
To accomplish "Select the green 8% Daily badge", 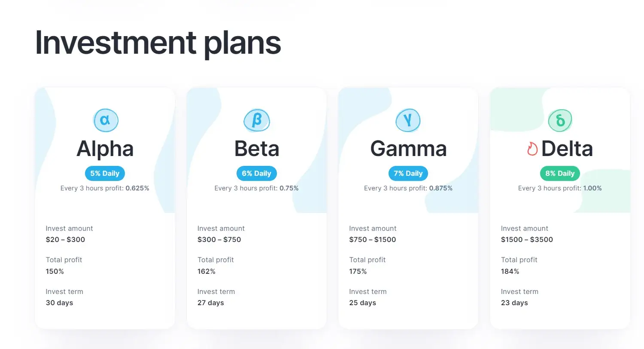I will click(560, 174).
